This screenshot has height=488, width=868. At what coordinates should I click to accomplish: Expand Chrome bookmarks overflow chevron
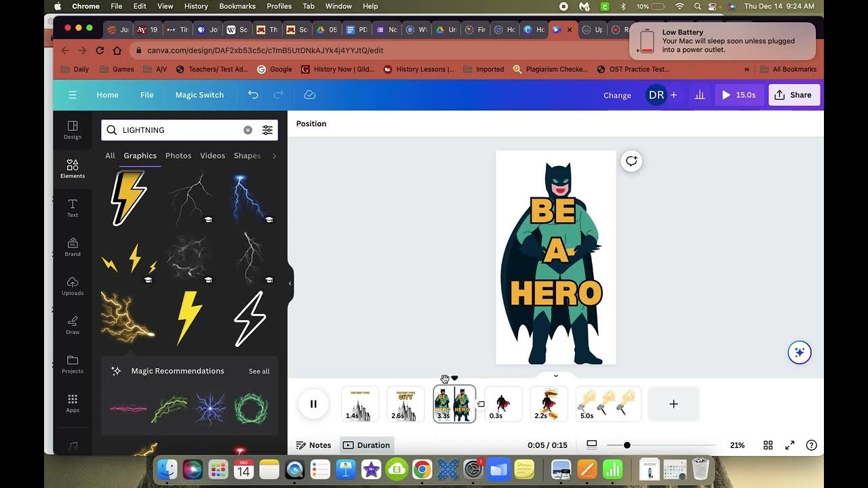[747, 69]
